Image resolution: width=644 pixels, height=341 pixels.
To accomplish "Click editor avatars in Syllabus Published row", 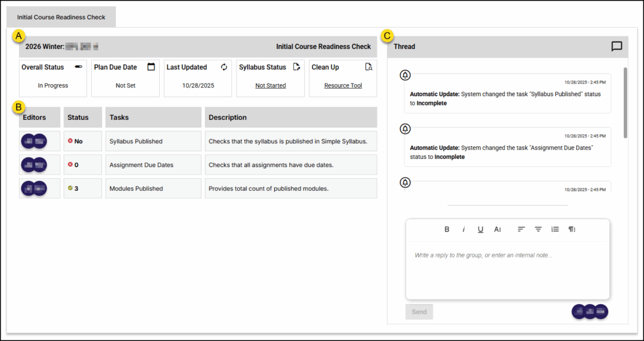I will coord(34,141).
